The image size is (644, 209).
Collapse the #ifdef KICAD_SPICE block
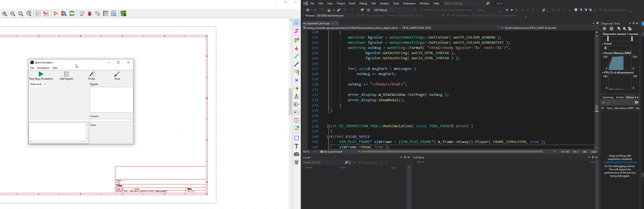[x=328, y=137]
